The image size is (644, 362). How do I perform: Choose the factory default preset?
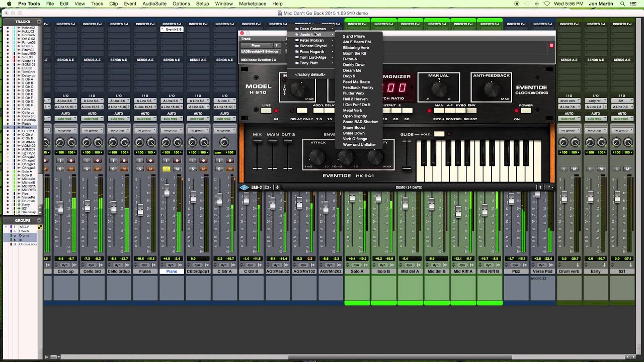pos(310,74)
